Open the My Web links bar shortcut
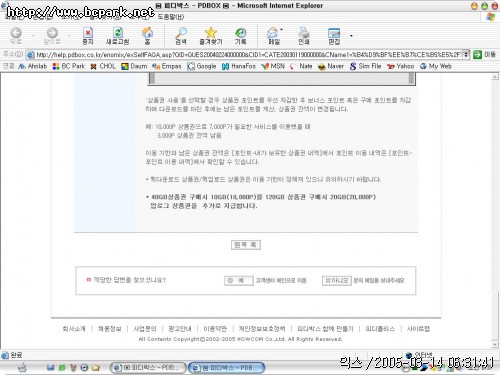500x375 pixels. (x=436, y=66)
